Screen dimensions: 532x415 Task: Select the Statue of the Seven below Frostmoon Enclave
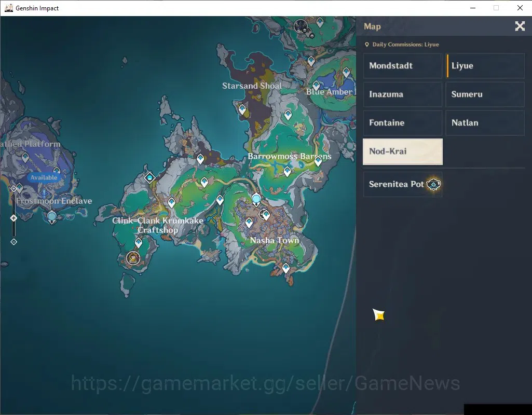coord(51,217)
